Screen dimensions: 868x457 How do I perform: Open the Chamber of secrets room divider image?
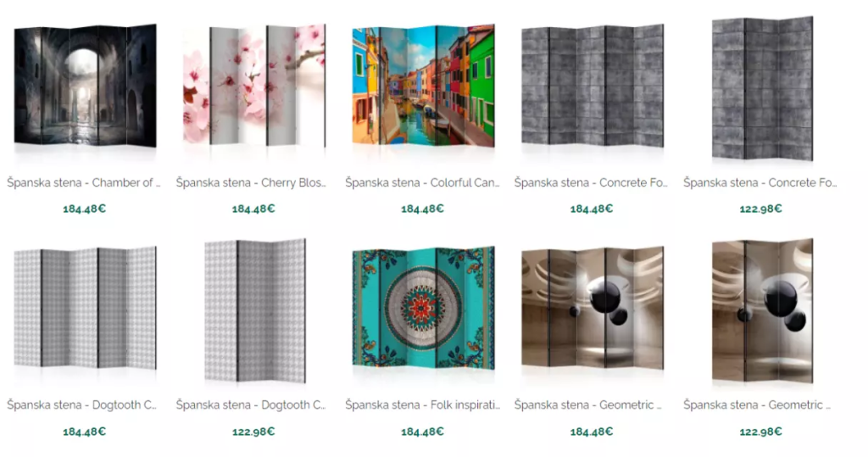pyautogui.click(x=85, y=86)
